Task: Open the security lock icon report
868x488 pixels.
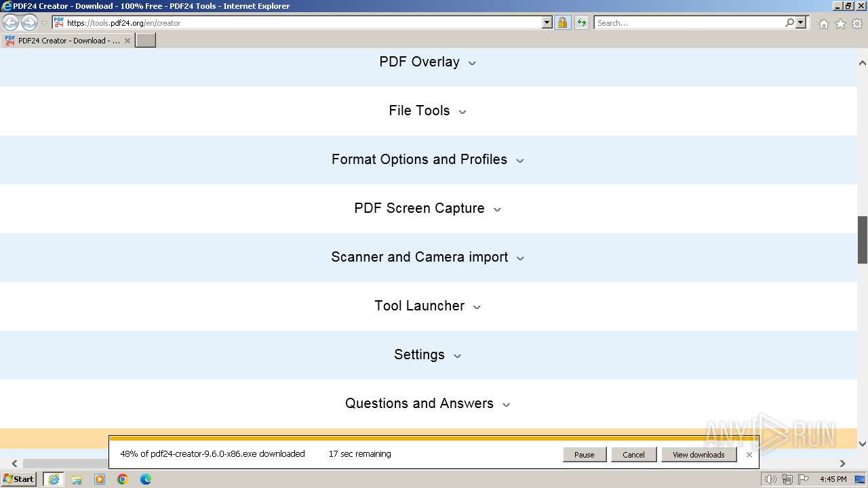Action: coord(562,22)
